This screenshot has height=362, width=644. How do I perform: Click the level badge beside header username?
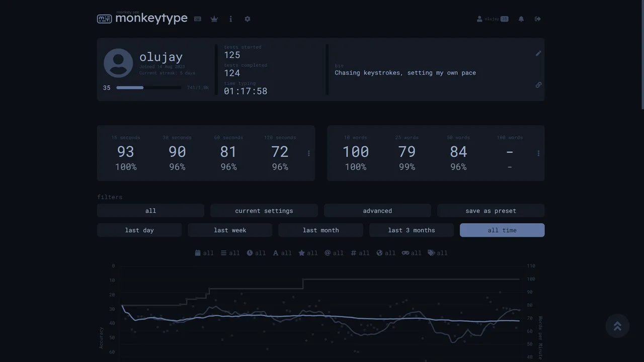click(505, 19)
